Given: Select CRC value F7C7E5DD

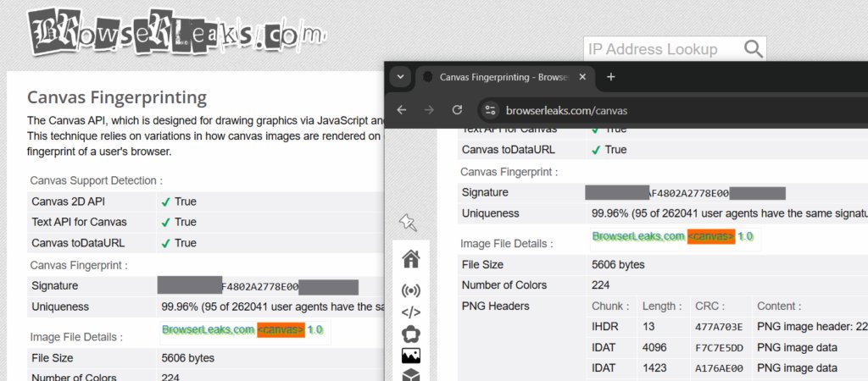Looking at the screenshot, I should (x=719, y=348).
